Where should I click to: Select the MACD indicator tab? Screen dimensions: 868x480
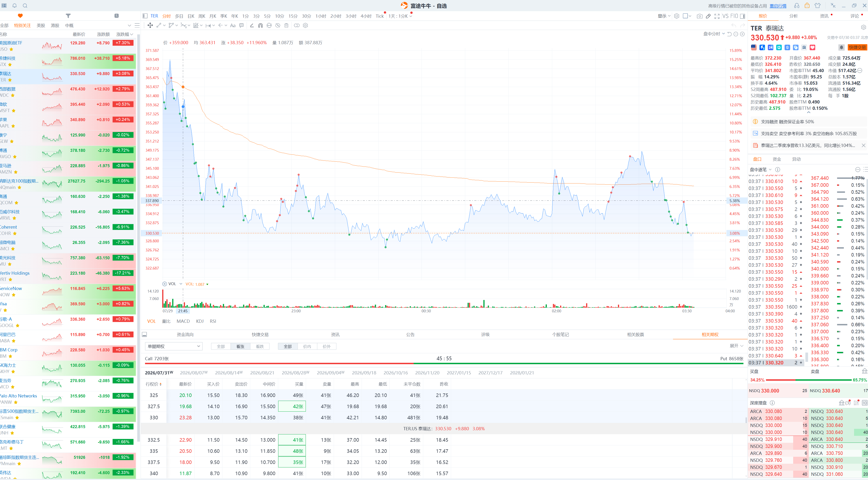click(x=183, y=321)
